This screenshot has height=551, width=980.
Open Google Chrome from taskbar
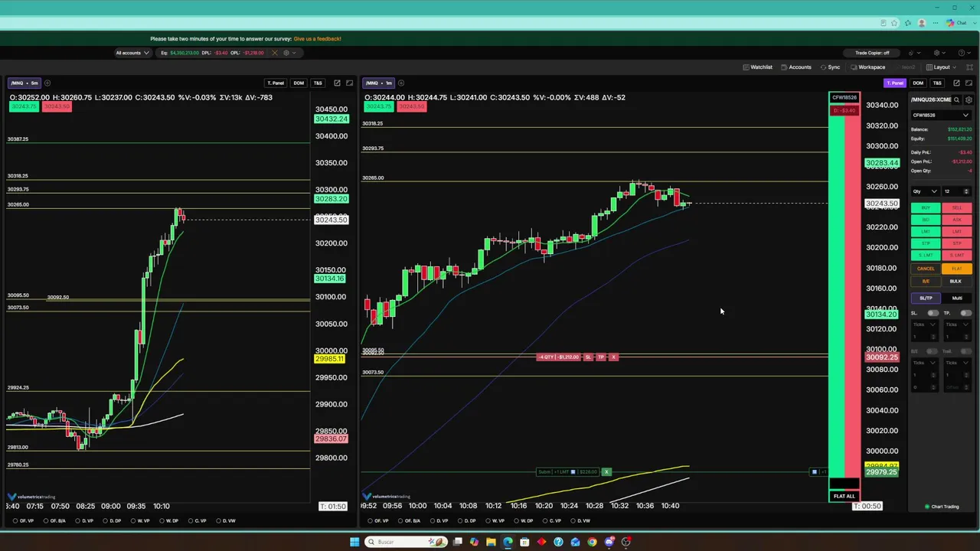tap(592, 542)
